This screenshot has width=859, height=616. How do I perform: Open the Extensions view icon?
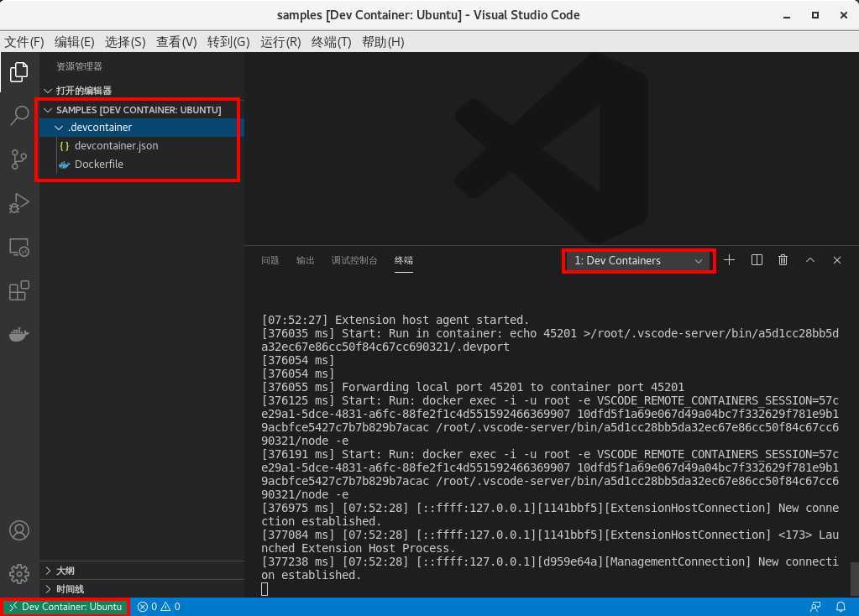pos(19,290)
